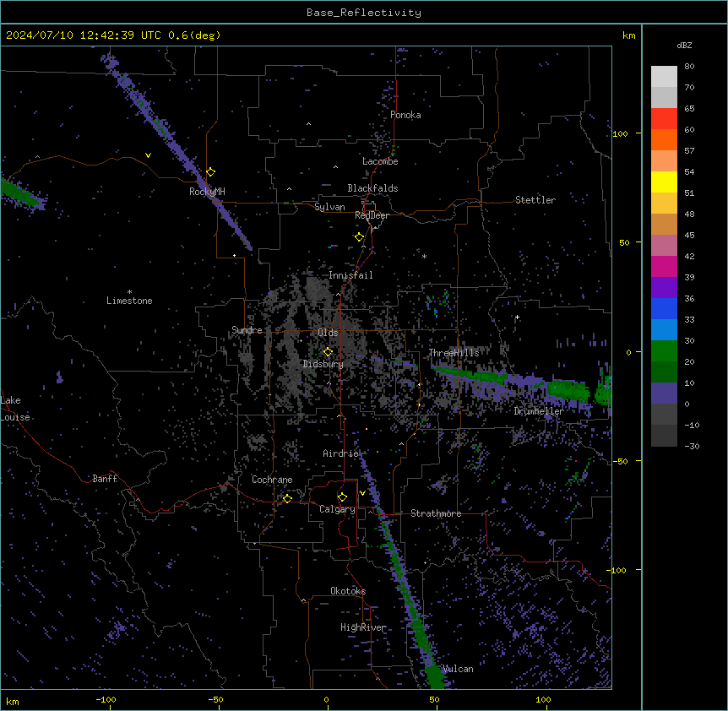728x711 pixels.
Task: Click the white asterisk east of Innisfail
Action: pyautogui.click(x=424, y=256)
